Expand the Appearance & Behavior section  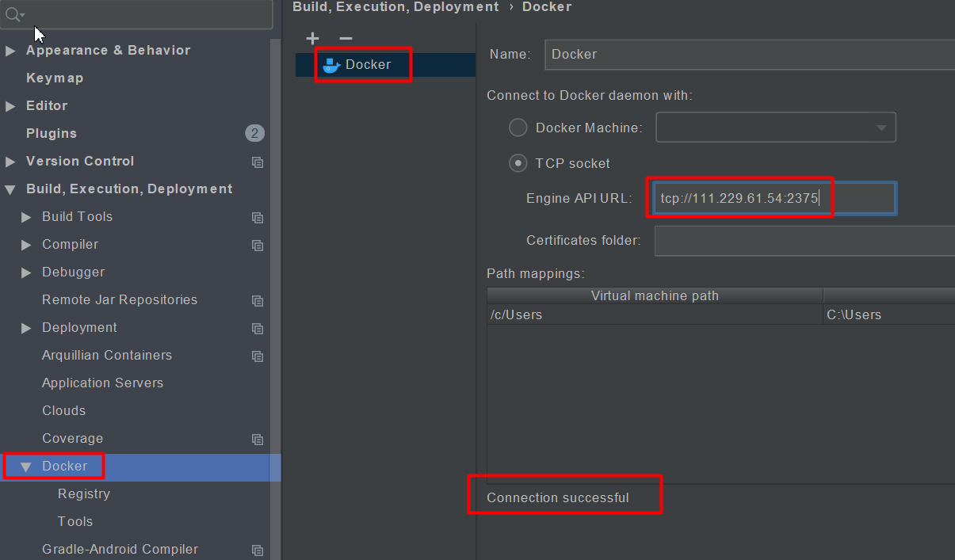pyautogui.click(x=10, y=51)
